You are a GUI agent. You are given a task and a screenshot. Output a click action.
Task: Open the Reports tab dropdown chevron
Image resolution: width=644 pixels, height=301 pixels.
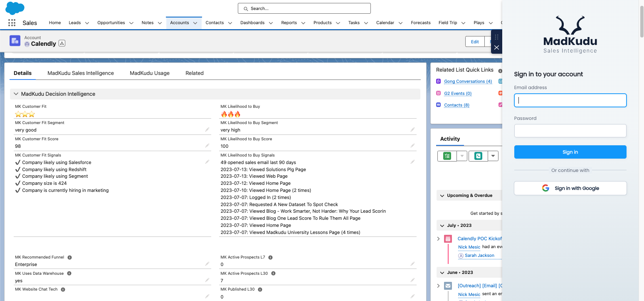303,23
